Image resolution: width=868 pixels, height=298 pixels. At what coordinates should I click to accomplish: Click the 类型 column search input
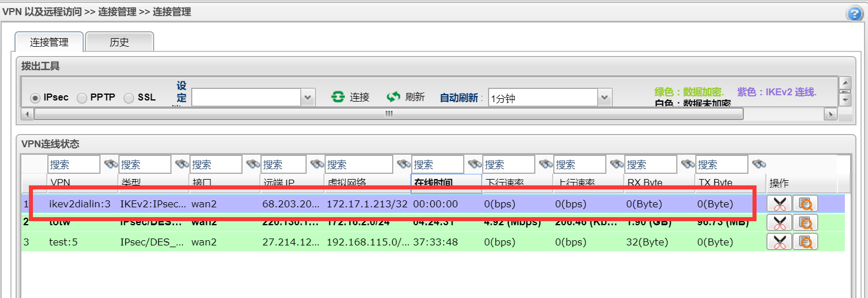pos(145,165)
